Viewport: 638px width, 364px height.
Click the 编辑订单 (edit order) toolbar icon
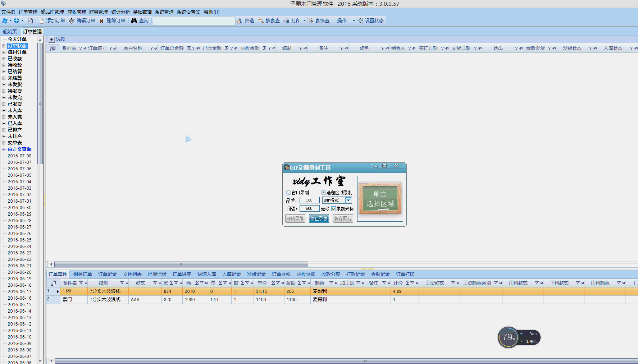[72, 21]
